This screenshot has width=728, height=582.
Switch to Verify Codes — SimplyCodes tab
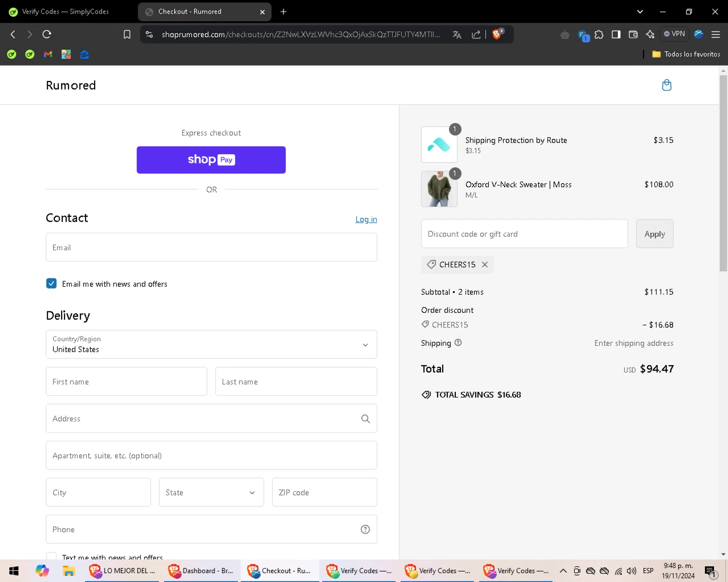[66, 12]
